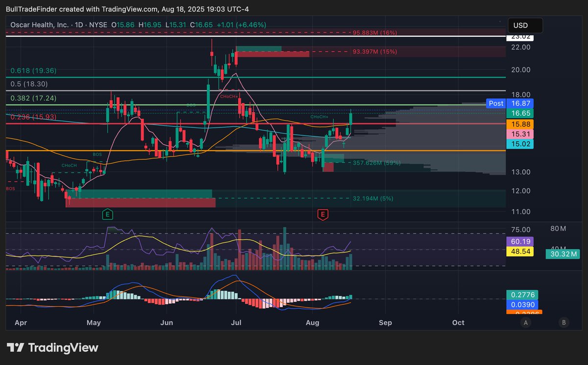Click the cyan 15.02 price tag
The width and height of the screenshot is (588, 365).
(x=520, y=144)
